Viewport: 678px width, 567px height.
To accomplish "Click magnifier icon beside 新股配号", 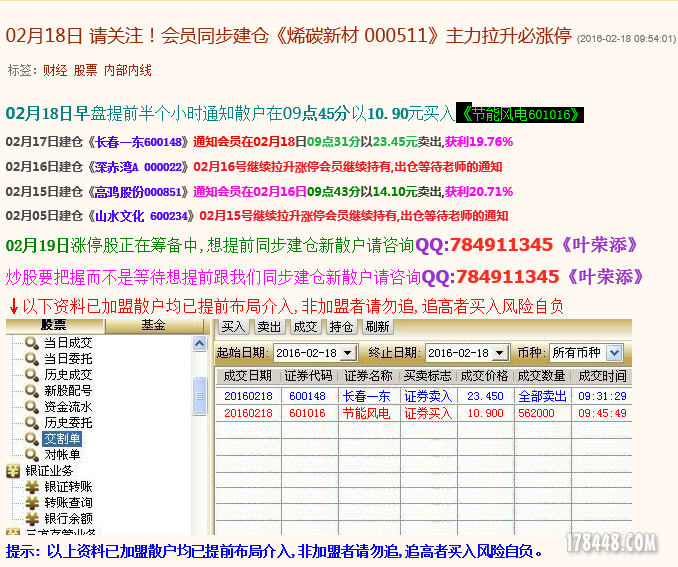I will coord(32,391).
